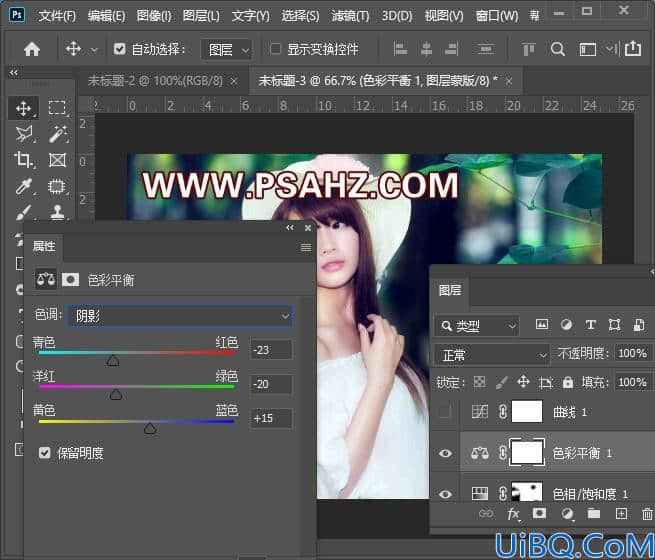Image resolution: width=655 pixels, height=560 pixels.
Task: Create new adjustment layer icon
Action: pos(567,513)
